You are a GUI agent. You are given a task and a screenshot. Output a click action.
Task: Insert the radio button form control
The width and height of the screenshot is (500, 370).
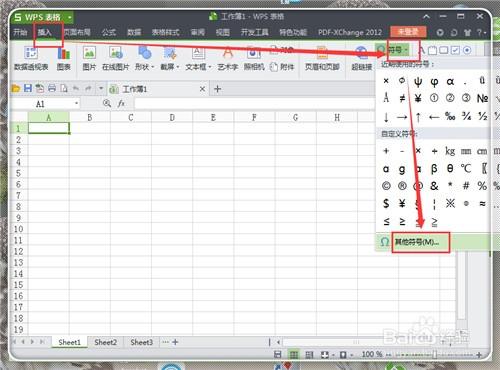click(x=467, y=50)
